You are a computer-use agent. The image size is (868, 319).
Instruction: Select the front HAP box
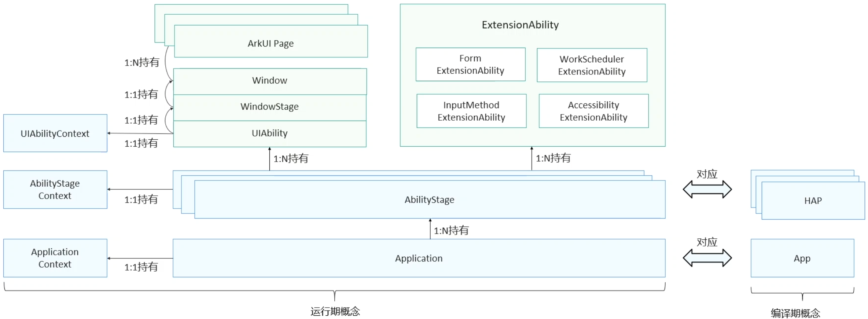click(813, 201)
